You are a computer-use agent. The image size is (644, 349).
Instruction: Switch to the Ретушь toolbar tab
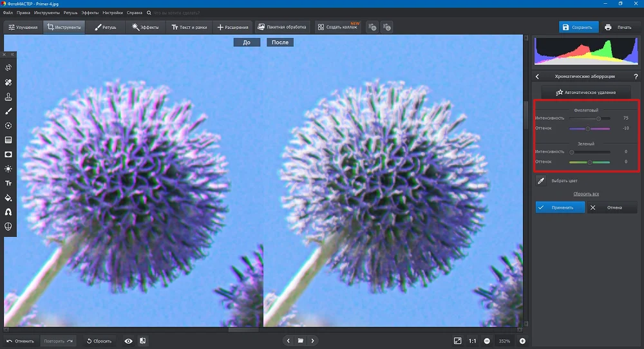click(106, 27)
